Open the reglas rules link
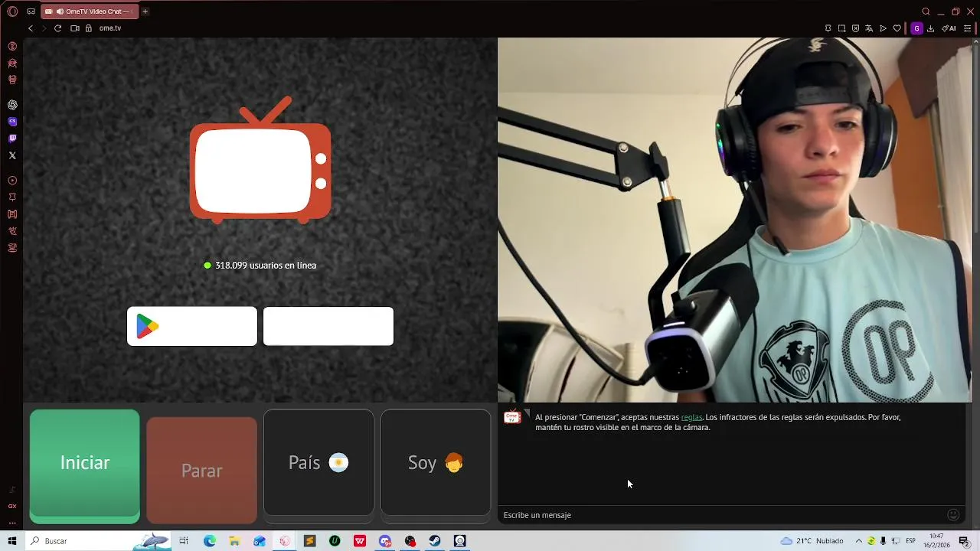The height and width of the screenshot is (551, 980). [x=691, y=417]
